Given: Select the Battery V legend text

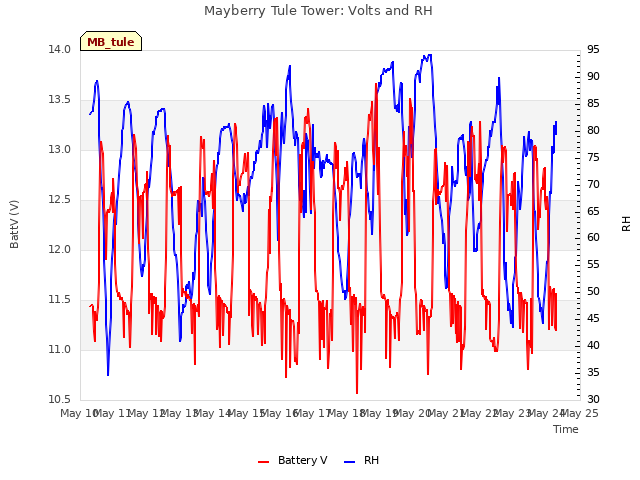Looking at the screenshot, I should pos(302,460).
